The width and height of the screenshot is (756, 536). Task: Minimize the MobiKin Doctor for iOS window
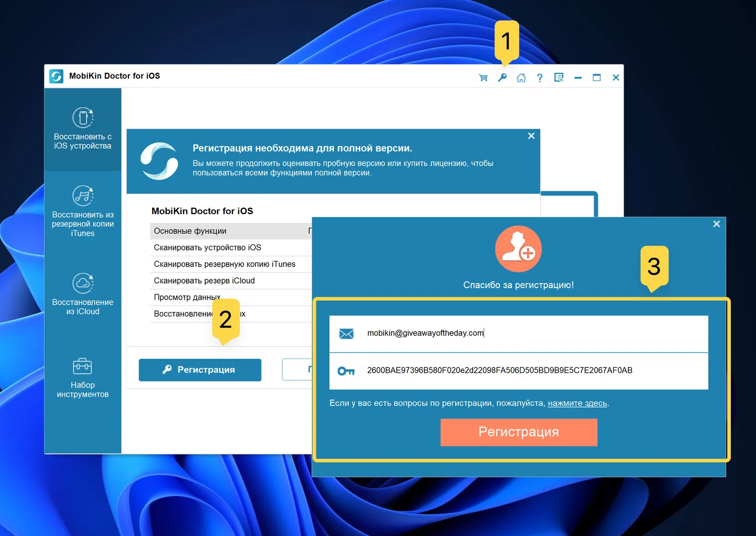[578, 78]
